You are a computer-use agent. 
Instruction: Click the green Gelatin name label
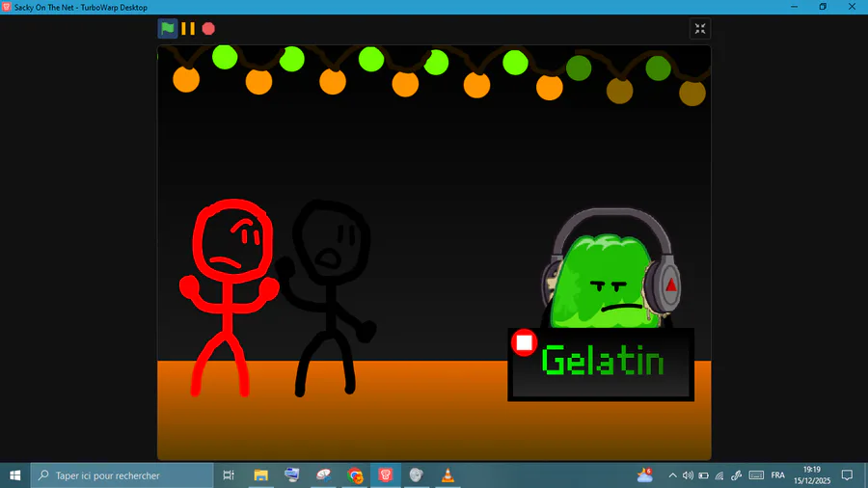click(602, 361)
